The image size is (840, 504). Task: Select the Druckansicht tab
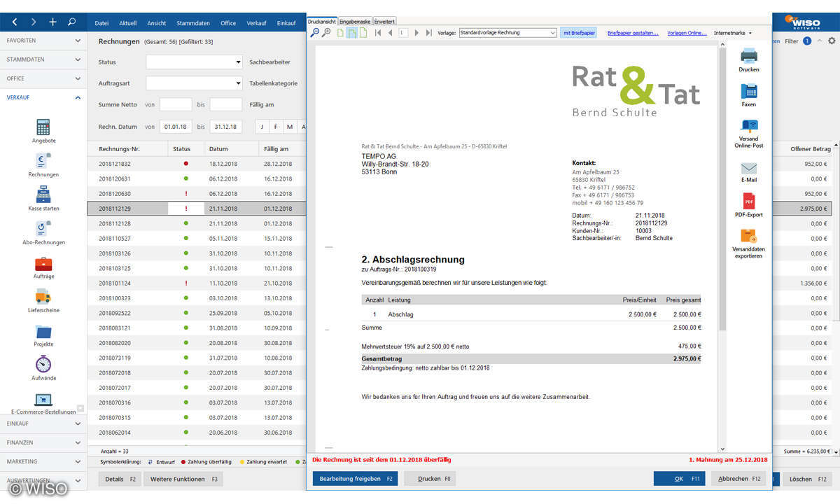pos(322,21)
